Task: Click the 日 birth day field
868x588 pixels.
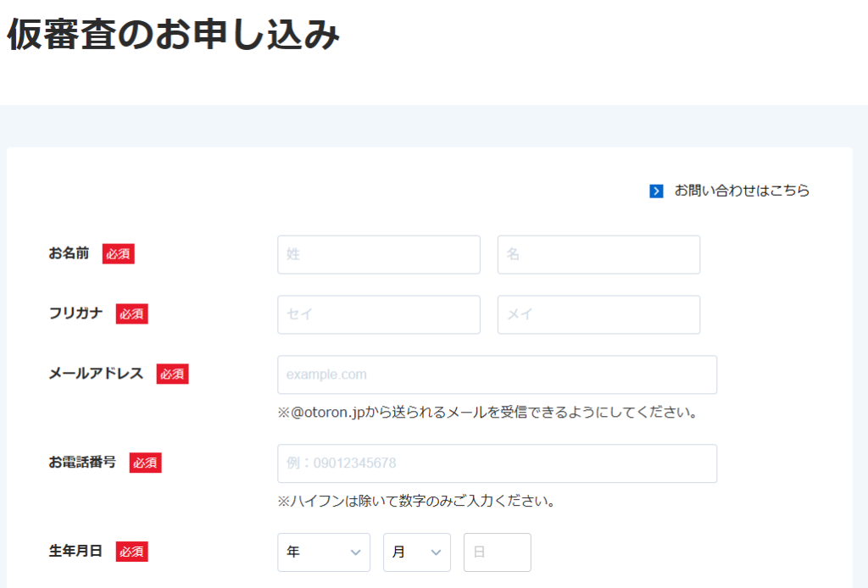Action: click(497, 552)
